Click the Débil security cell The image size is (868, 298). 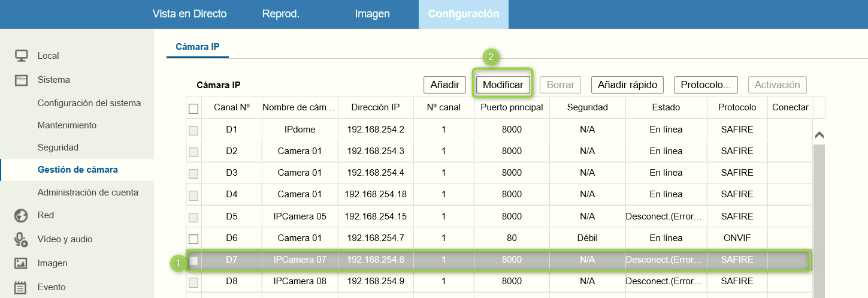click(x=588, y=238)
